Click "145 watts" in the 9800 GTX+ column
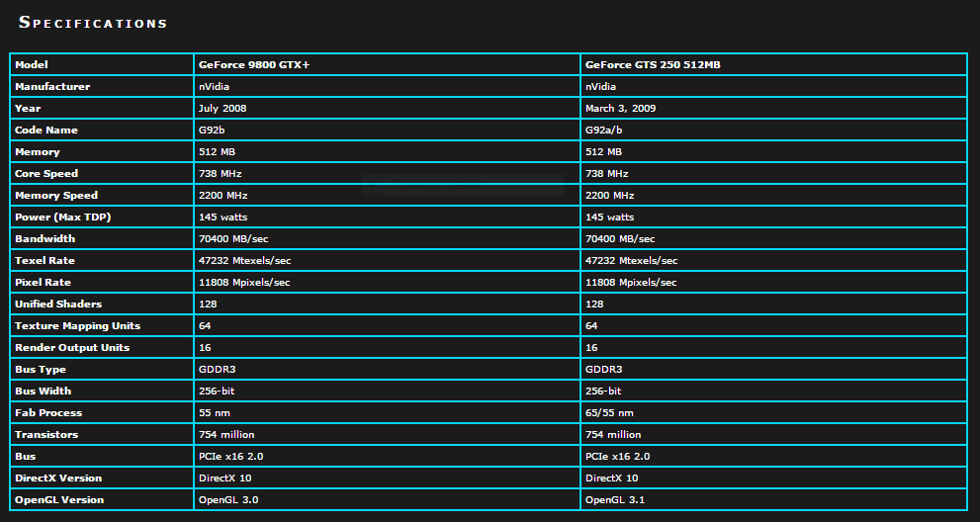Image resolution: width=980 pixels, height=522 pixels. pos(223,217)
